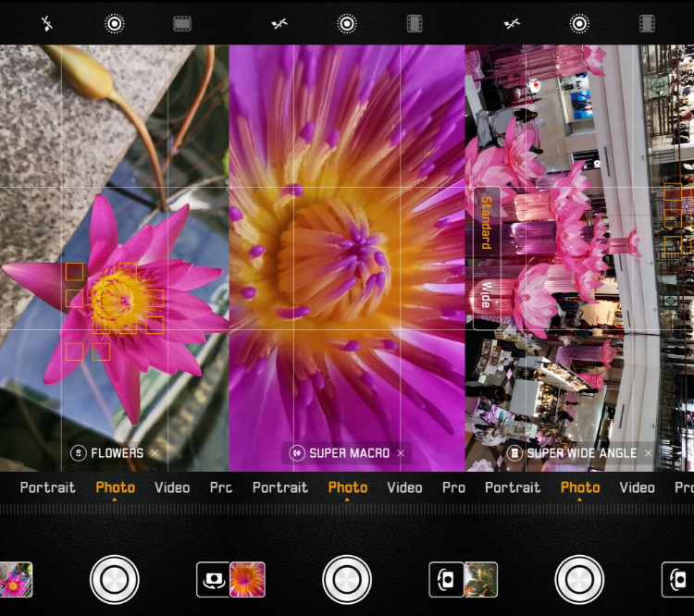Toggle flash icon on Super Wide Angle screen
Screen dimensions: 694x616
(x=512, y=23)
